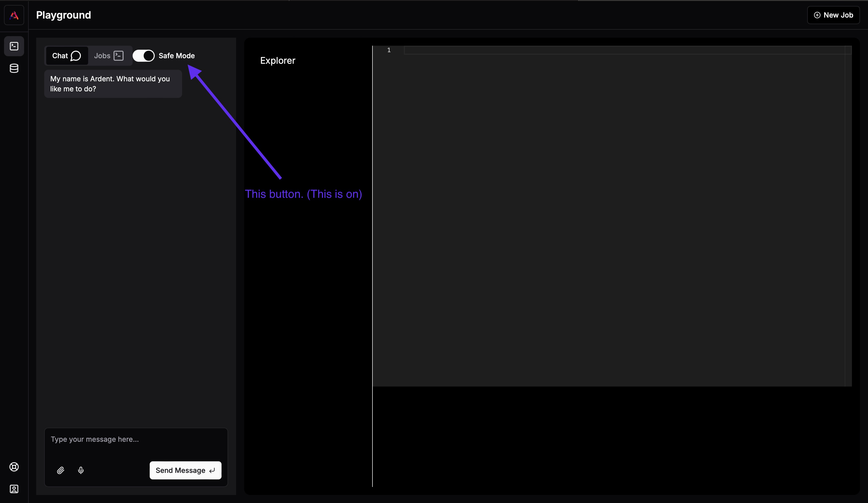This screenshot has height=503, width=868.
Task: Click the microphone voice input icon
Action: (x=81, y=470)
